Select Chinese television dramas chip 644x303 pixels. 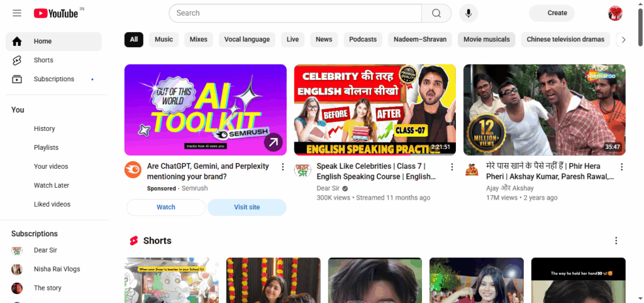pos(565,40)
